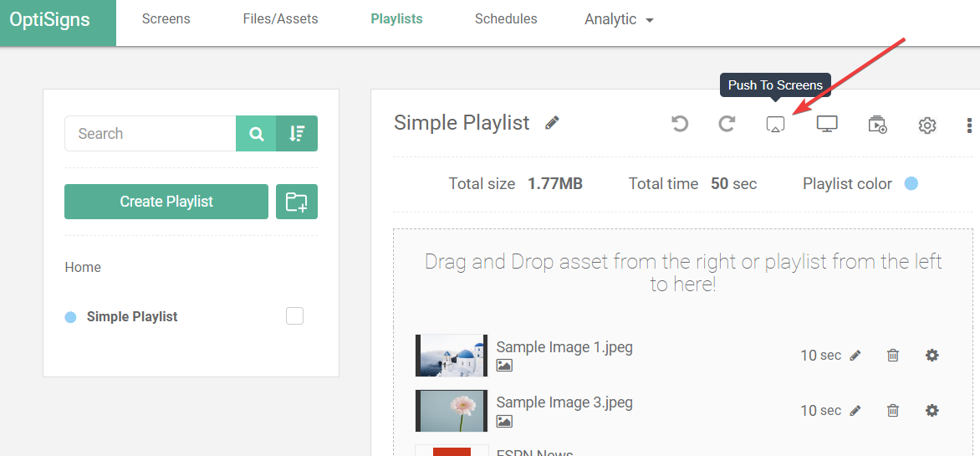
Task: Click the search magnifier button
Action: (x=256, y=133)
